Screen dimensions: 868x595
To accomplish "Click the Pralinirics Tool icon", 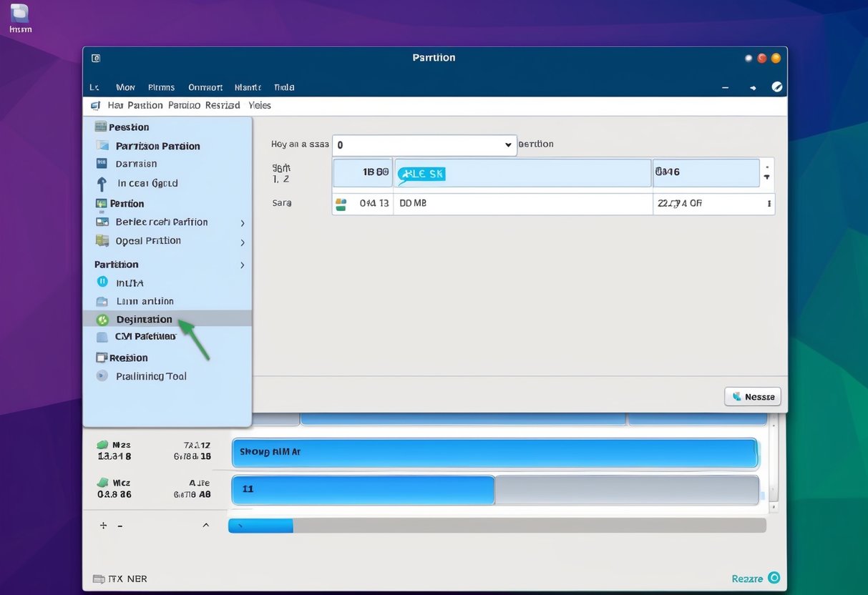I will point(102,375).
